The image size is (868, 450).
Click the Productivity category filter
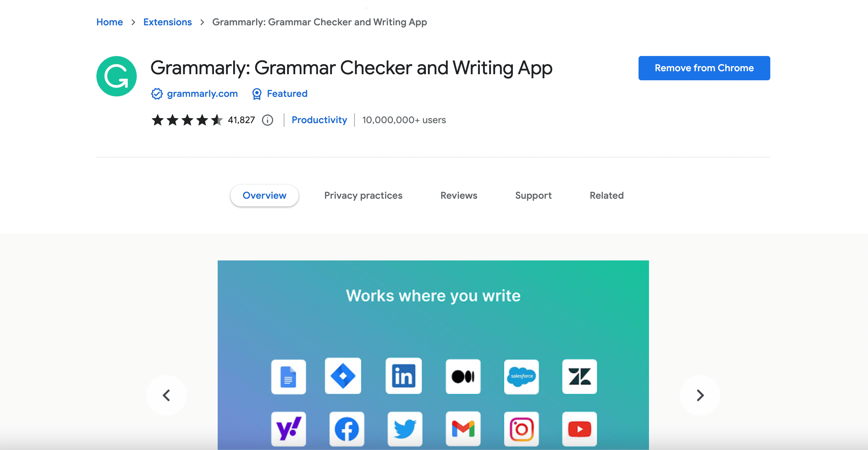(319, 119)
